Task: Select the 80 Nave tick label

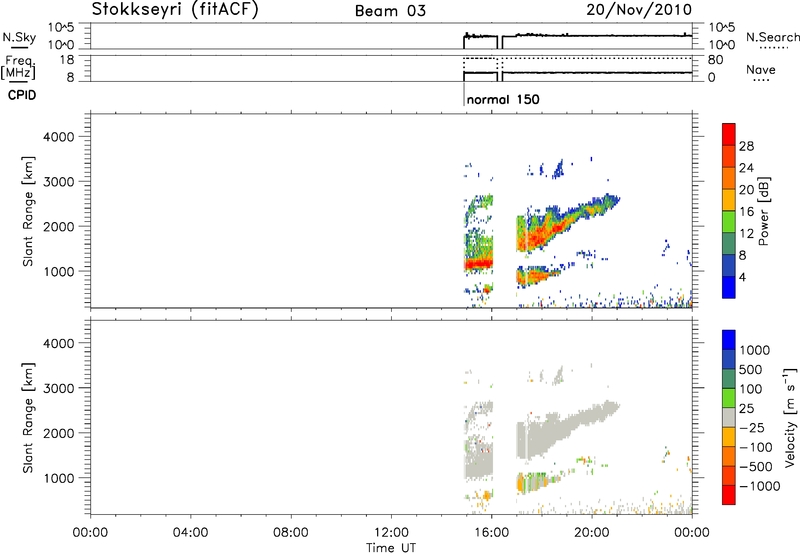Action: coord(715,60)
